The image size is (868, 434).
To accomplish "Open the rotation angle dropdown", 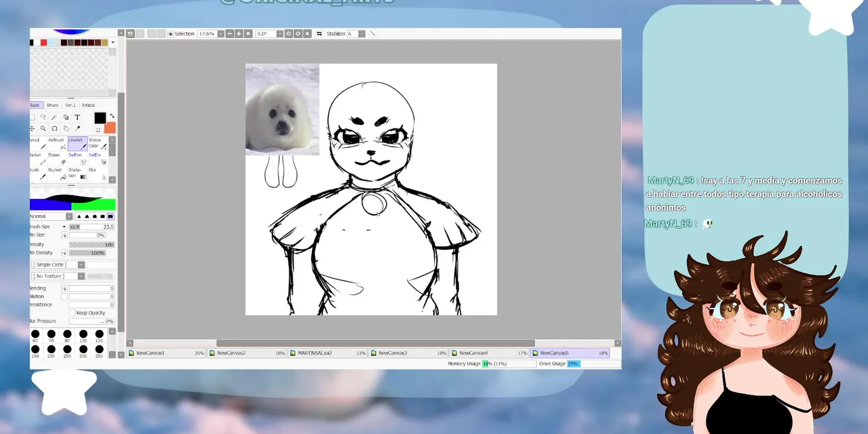I will pyautogui.click(x=280, y=34).
